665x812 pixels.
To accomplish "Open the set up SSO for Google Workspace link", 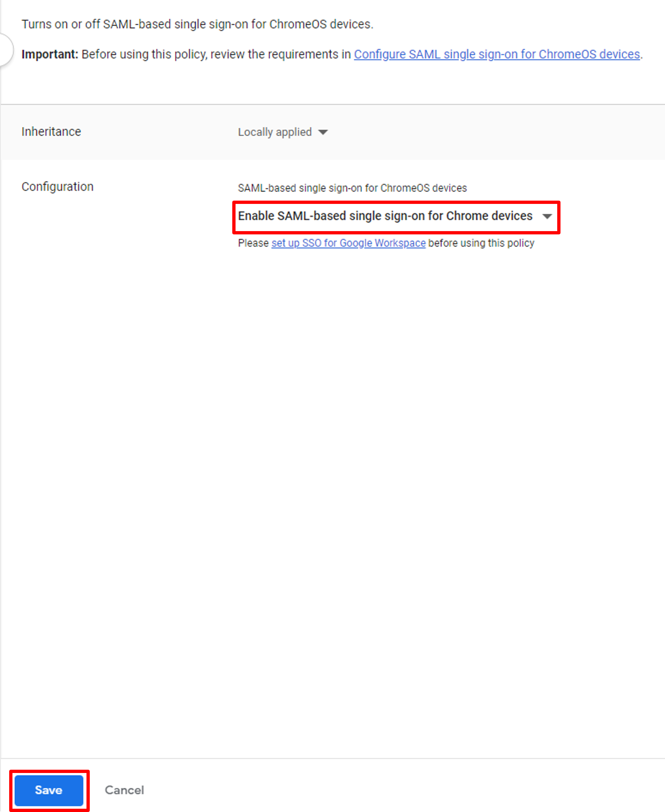I will (x=348, y=243).
